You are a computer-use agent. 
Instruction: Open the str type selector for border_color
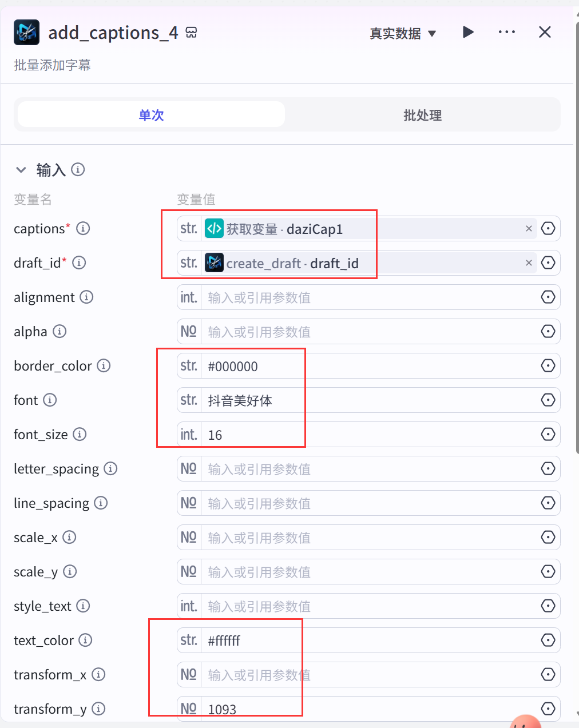click(189, 365)
